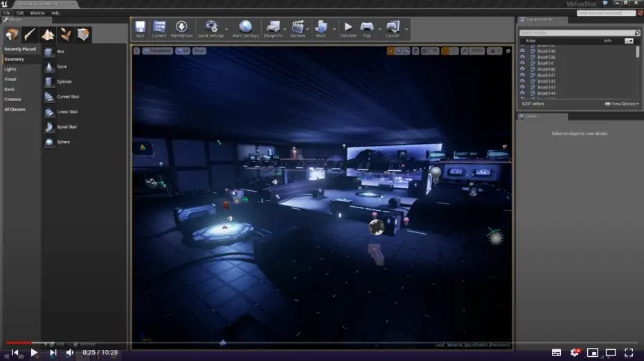Click the Show viewport button
The height and width of the screenshot is (361, 644).
[199, 51]
